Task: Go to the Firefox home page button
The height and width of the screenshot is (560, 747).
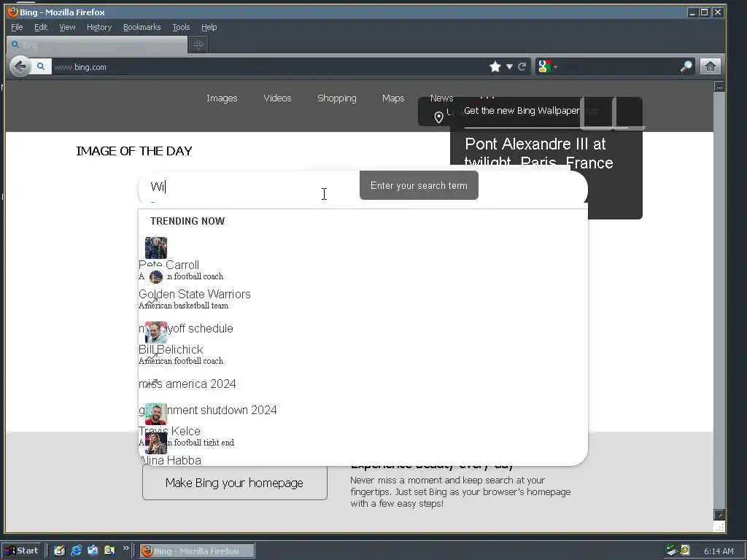Action: (710, 66)
